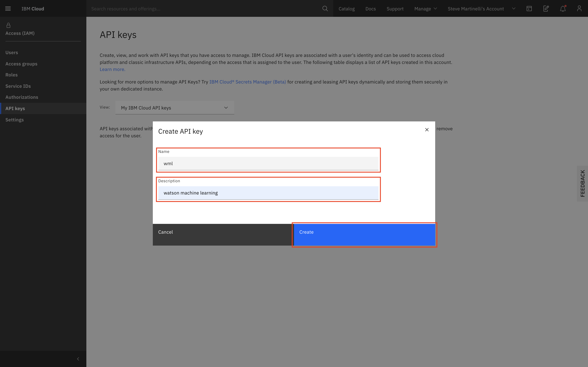Follow the Learn more link

[113, 69]
